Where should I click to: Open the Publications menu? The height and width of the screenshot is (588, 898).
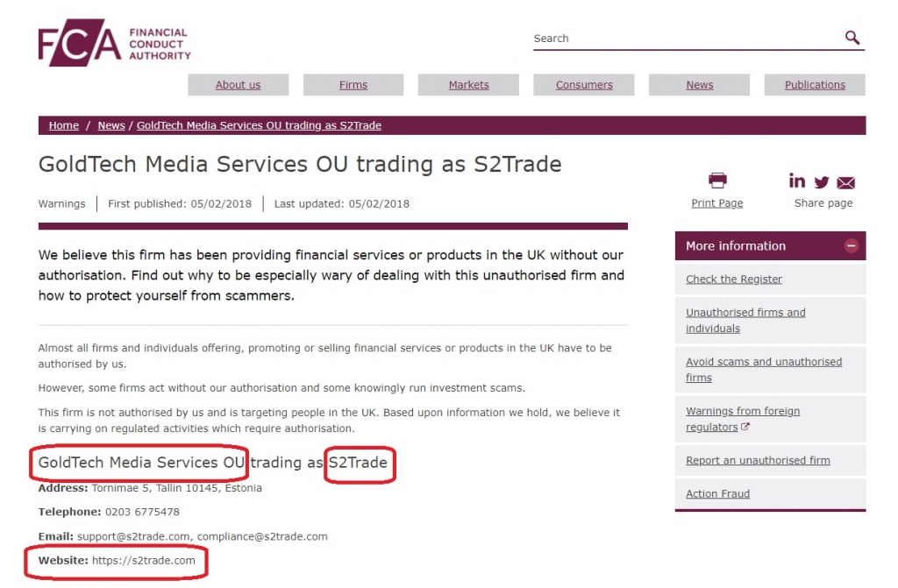pos(815,85)
